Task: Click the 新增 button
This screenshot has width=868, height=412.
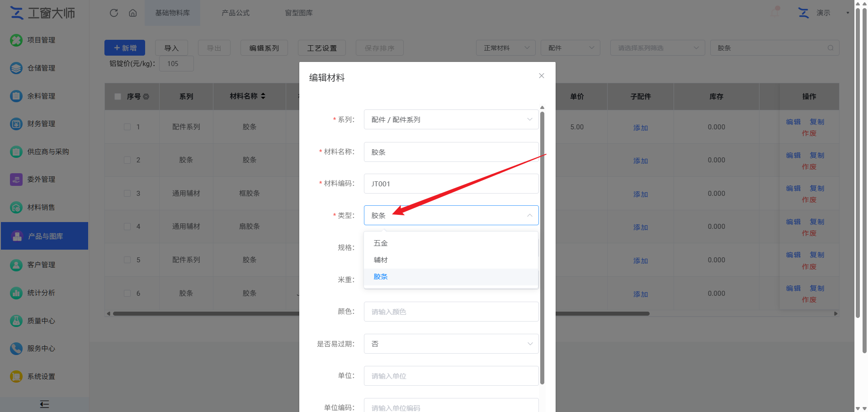Action: tap(125, 48)
